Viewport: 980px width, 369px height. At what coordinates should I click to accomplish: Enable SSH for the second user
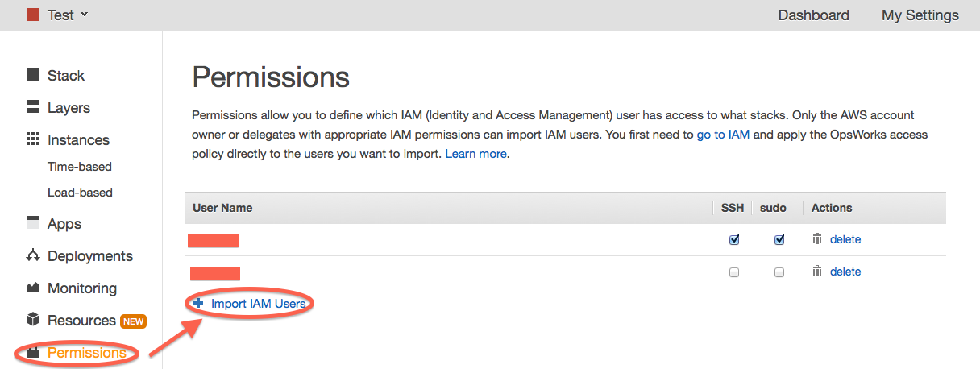click(734, 272)
